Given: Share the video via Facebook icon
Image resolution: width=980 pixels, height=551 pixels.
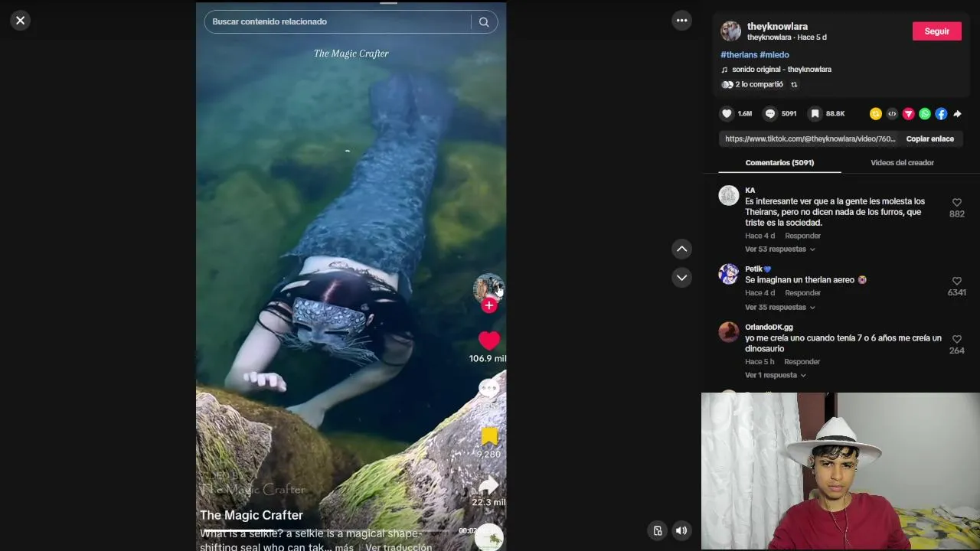Looking at the screenshot, I should pyautogui.click(x=941, y=114).
